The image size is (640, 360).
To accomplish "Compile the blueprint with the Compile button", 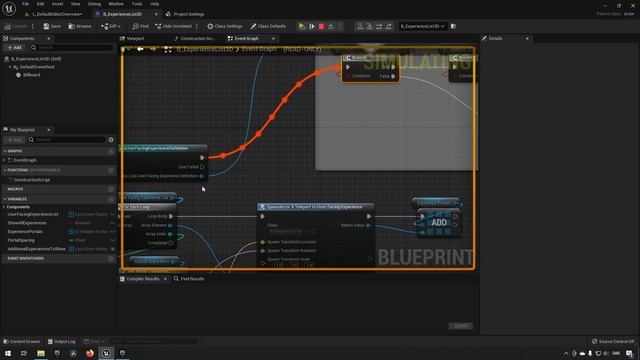I will point(16,26).
